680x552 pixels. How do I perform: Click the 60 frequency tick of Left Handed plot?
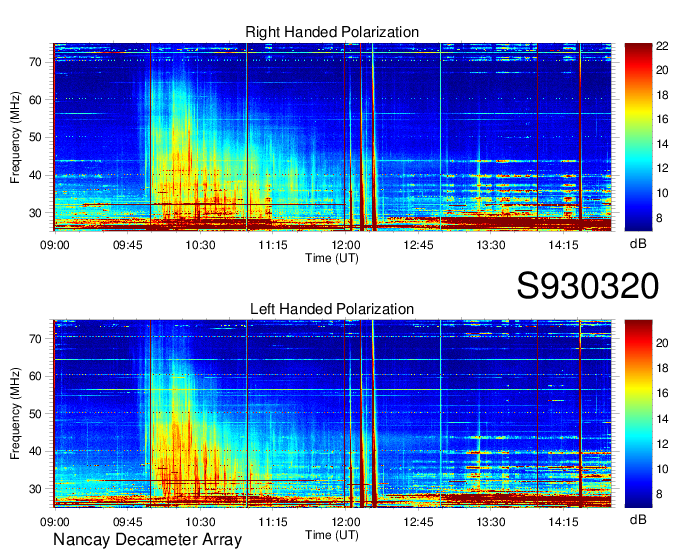tap(35, 376)
